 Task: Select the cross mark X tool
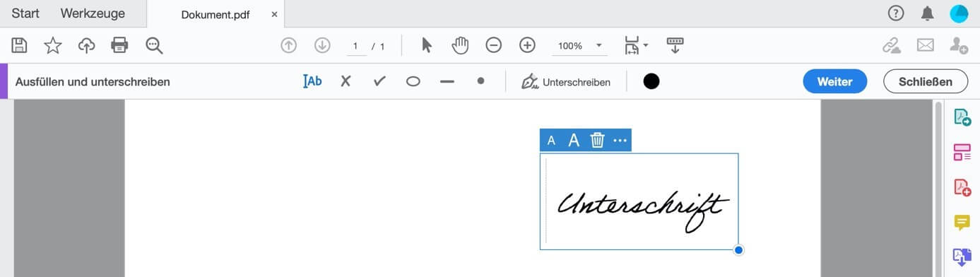coord(346,81)
